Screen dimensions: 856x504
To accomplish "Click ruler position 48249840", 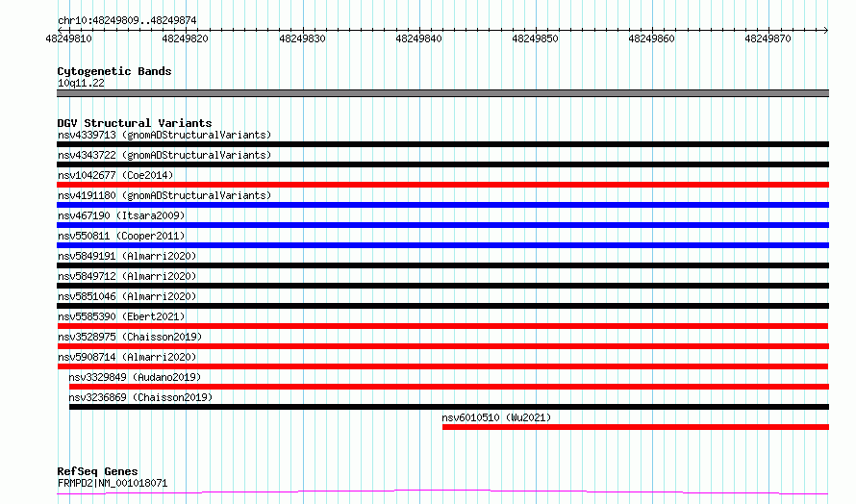I will 418,38.
